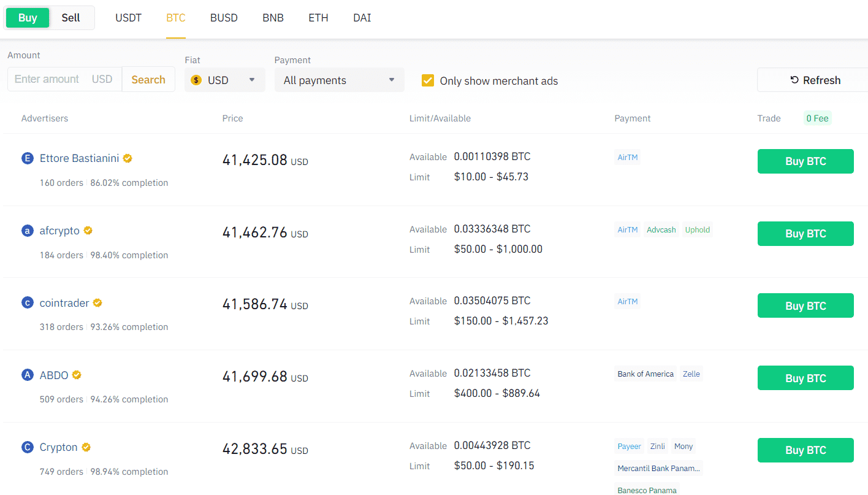Select the DAI tab
The image size is (868, 495).
click(x=362, y=18)
